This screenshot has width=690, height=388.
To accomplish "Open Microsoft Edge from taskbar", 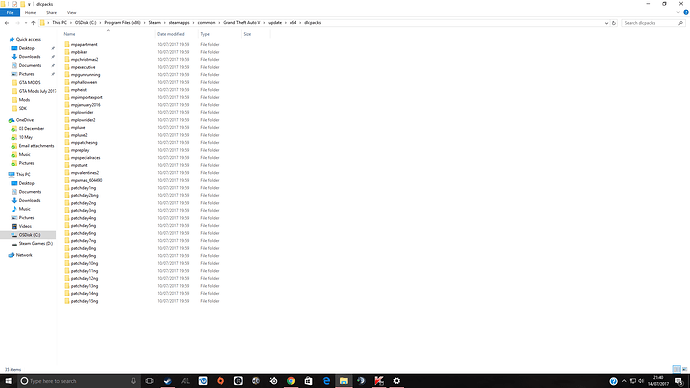I will (x=326, y=381).
